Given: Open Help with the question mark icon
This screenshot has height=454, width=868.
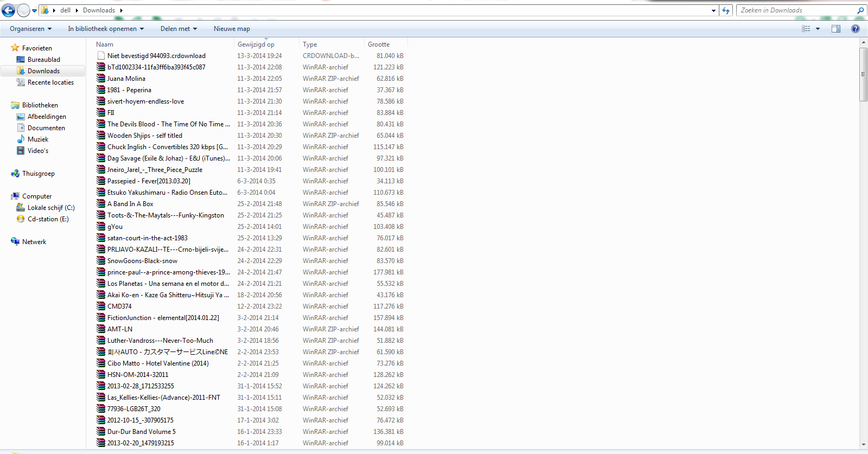Looking at the screenshot, I should pyautogui.click(x=856, y=29).
